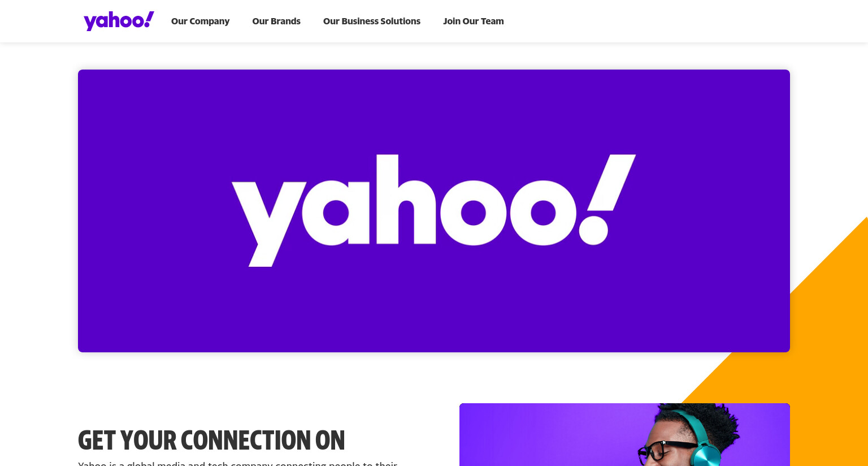This screenshot has width=868, height=466.
Task: Click the large white Yahoo logo in the banner
Action: (x=434, y=210)
